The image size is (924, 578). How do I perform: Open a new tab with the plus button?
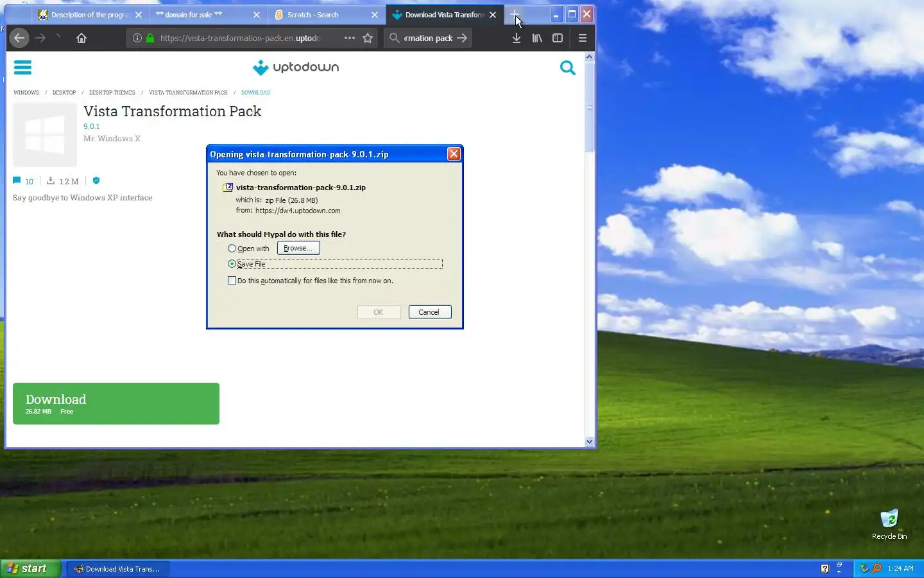point(515,14)
